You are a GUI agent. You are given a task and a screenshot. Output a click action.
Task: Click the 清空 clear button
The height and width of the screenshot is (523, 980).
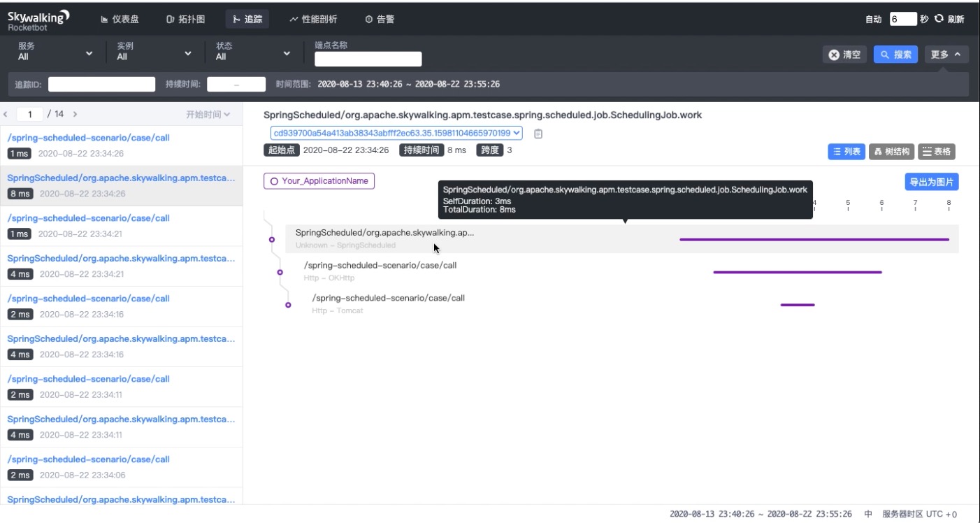pos(844,55)
